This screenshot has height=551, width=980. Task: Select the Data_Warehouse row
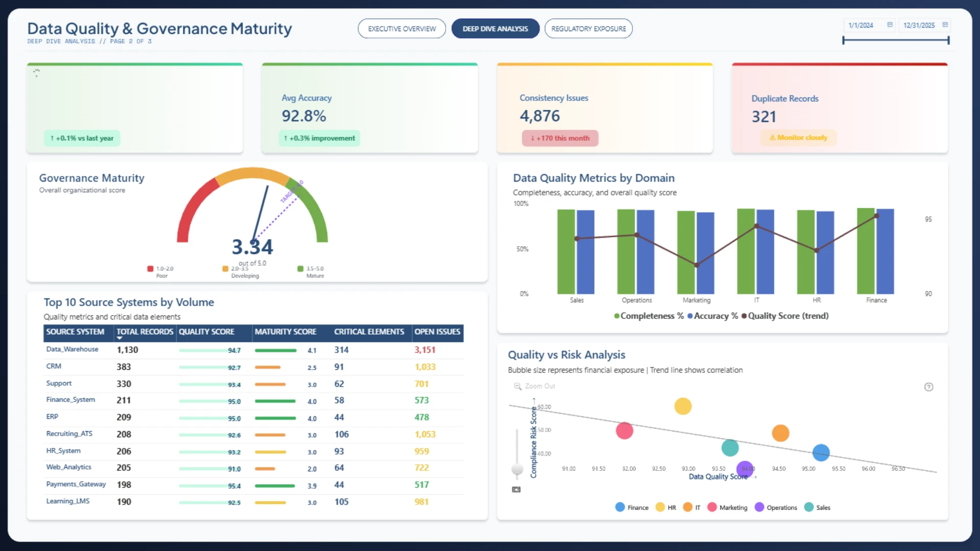click(253, 350)
